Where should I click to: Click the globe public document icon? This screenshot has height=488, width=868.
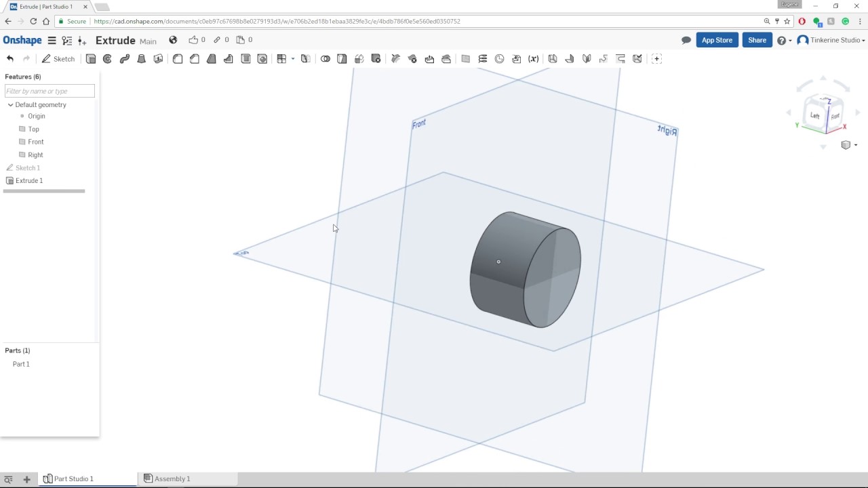coord(173,40)
